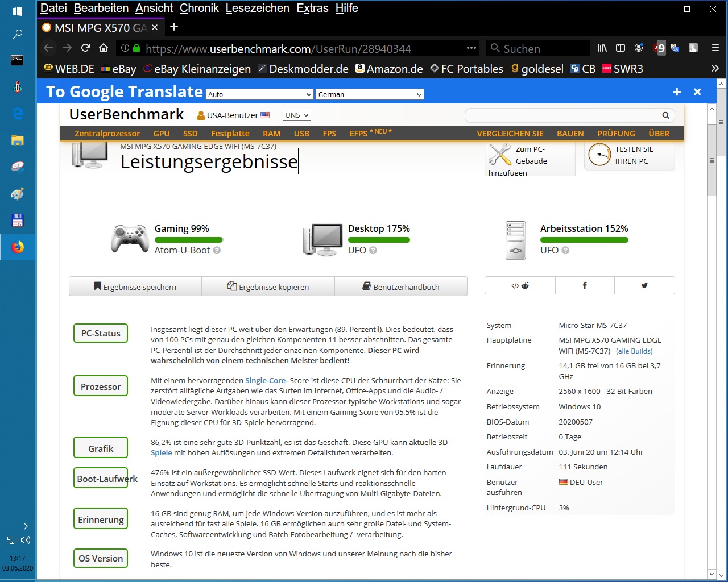Open the Benutzerhandbuch button
This screenshot has height=582, width=728.
point(401,286)
